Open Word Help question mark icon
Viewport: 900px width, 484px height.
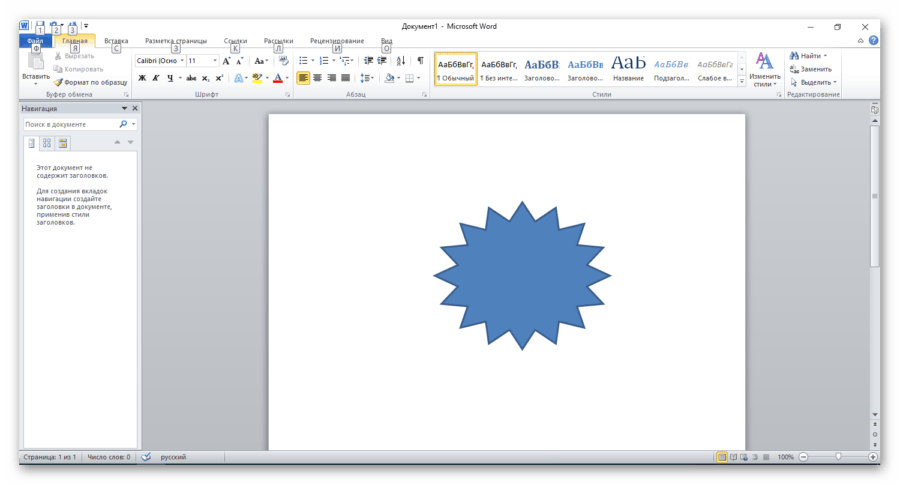click(873, 41)
